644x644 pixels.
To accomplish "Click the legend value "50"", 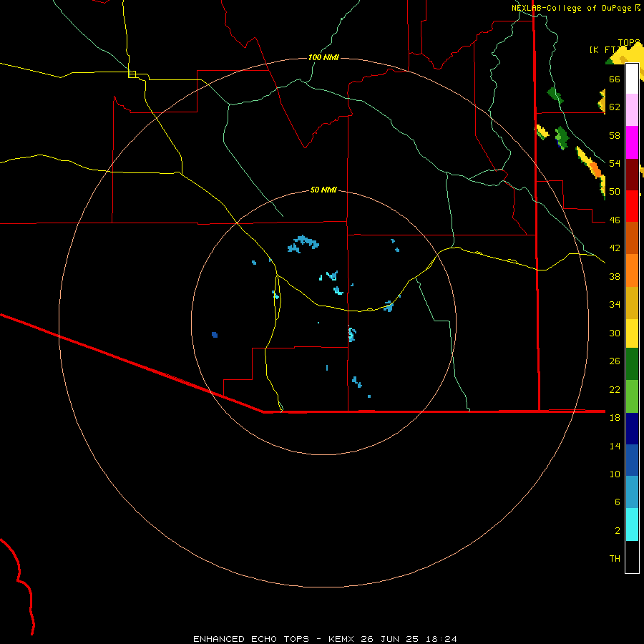I will [x=615, y=192].
